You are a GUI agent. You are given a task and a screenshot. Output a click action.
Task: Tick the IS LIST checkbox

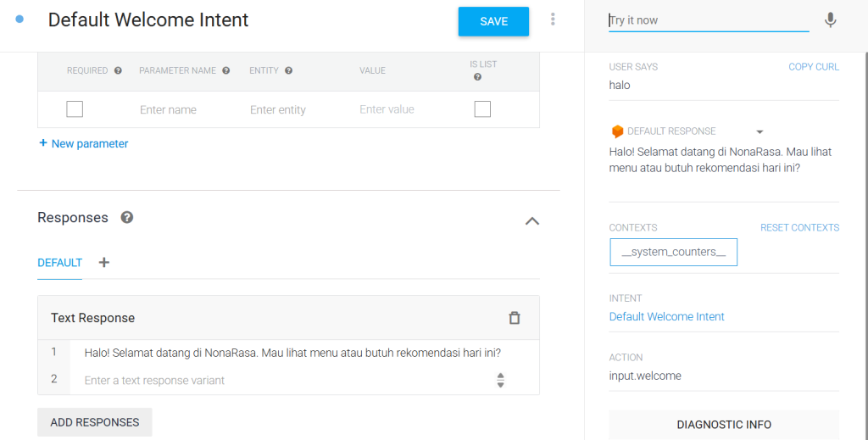(x=482, y=109)
